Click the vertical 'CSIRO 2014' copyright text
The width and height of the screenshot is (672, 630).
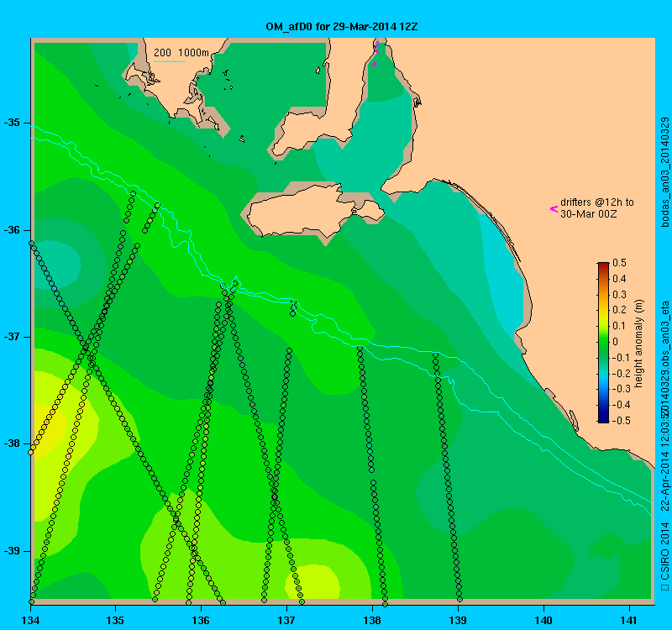coord(664,551)
